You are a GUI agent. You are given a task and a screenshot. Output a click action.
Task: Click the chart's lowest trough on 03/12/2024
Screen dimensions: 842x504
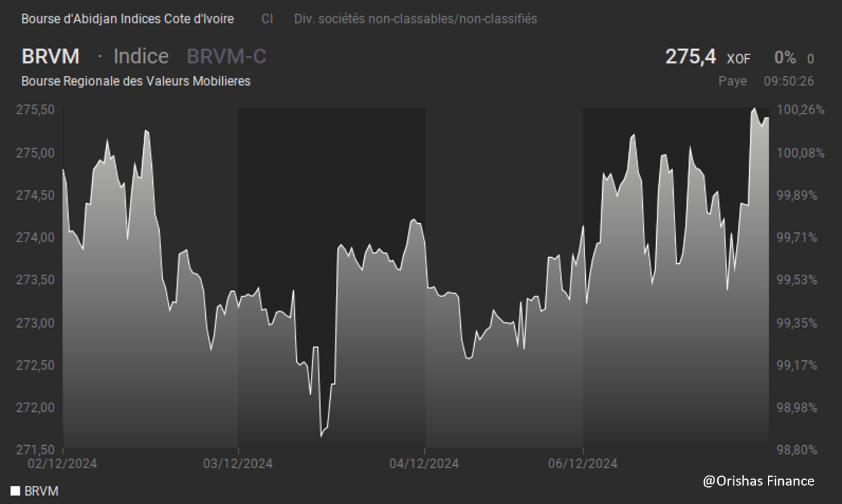tap(321, 435)
